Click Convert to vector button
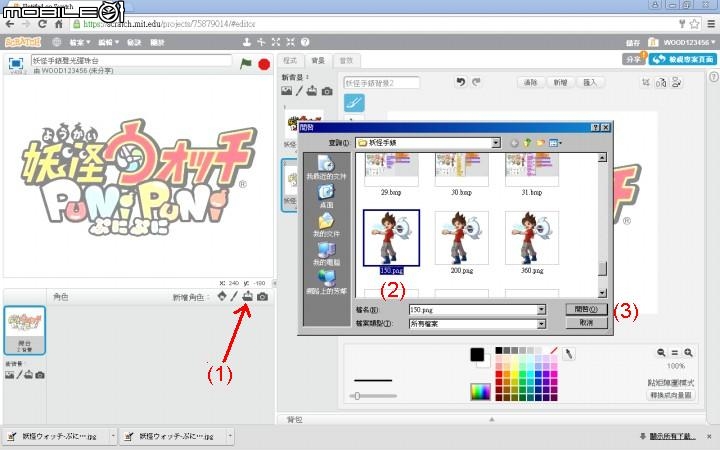Image resolution: width=720 pixels, height=450 pixels. point(671,395)
